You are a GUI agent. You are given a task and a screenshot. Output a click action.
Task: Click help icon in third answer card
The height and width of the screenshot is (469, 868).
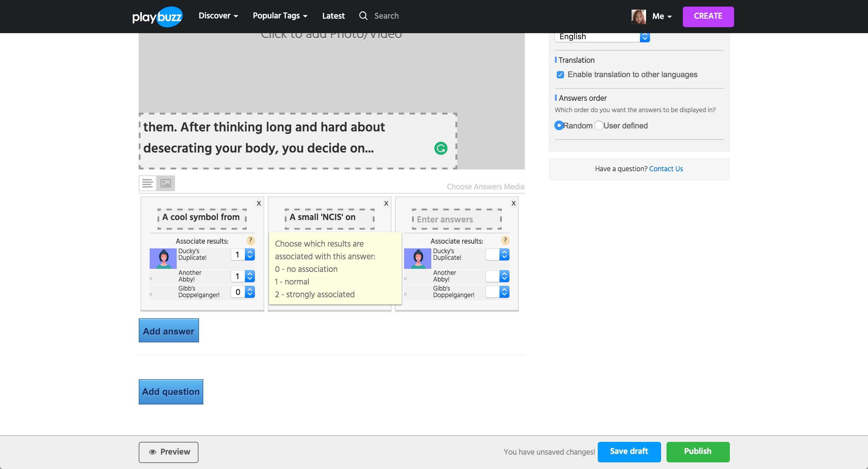coord(505,241)
